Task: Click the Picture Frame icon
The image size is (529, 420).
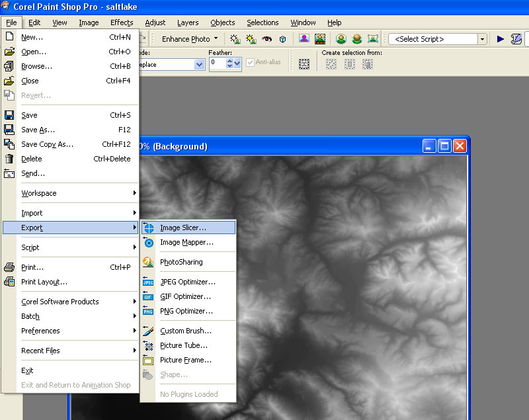Action: point(148,360)
